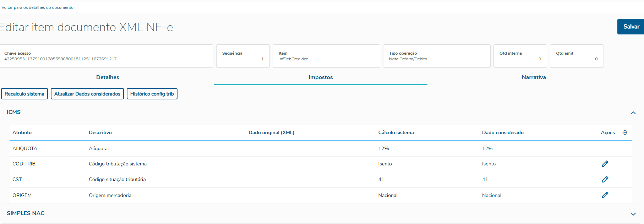Open the Narrativa tab
This screenshot has width=644, height=224.
point(534,77)
